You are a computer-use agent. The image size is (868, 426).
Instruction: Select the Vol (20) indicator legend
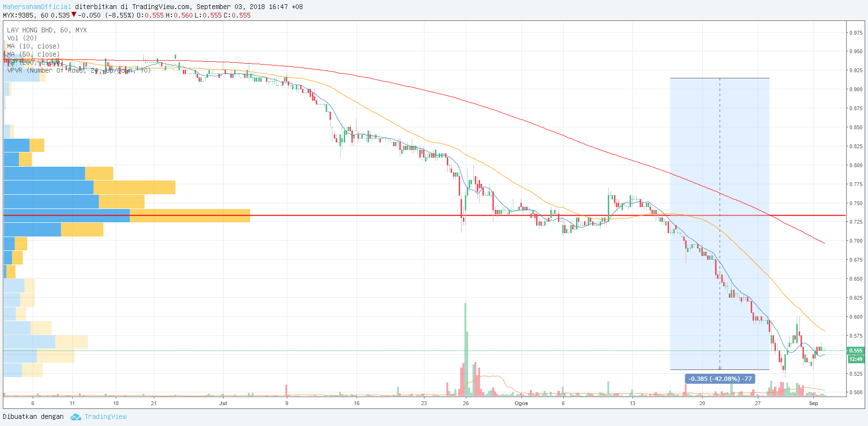[x=22, y=38]
